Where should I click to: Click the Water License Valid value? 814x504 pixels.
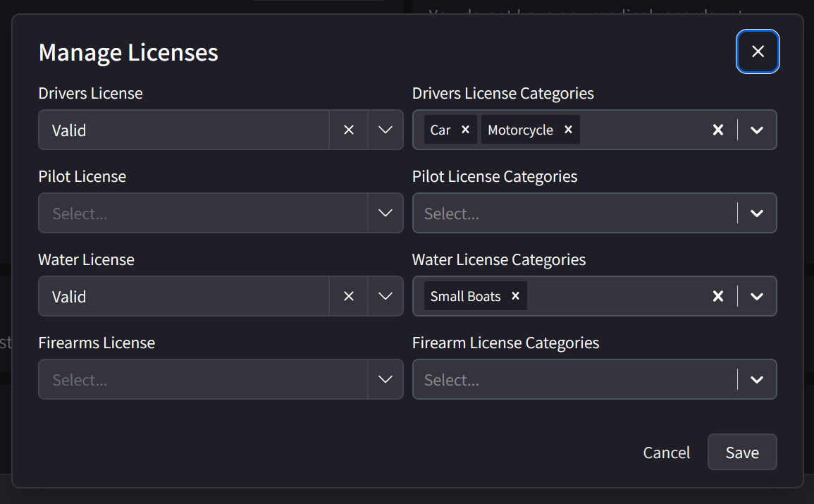click(69, 296)
